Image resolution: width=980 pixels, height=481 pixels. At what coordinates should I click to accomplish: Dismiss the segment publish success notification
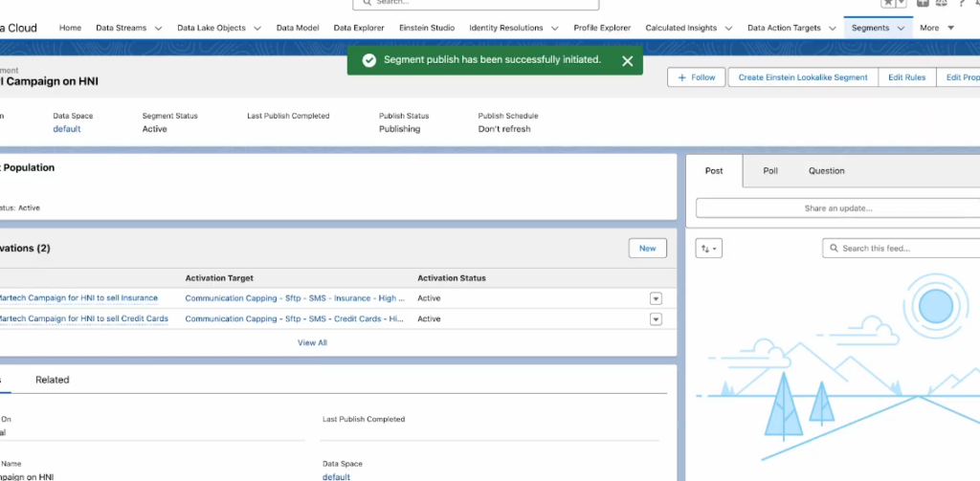[627, 61]
